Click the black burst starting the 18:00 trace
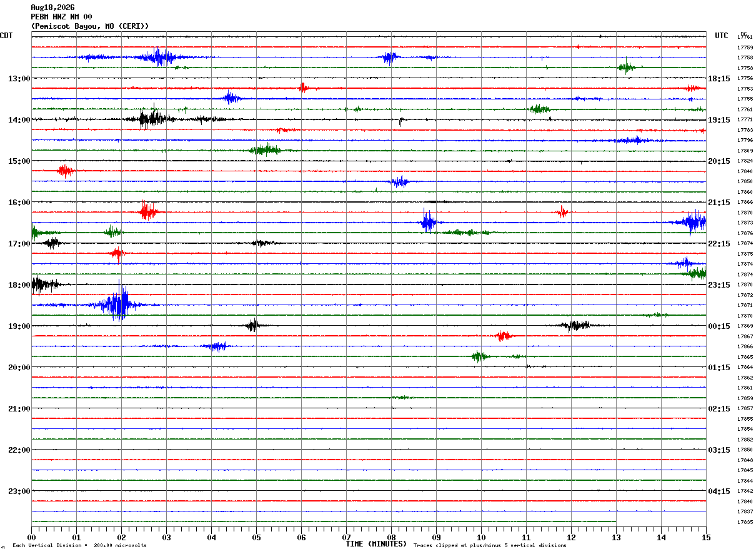The width and height of the screenshot is (756, 554). click(x=44, y=285)
